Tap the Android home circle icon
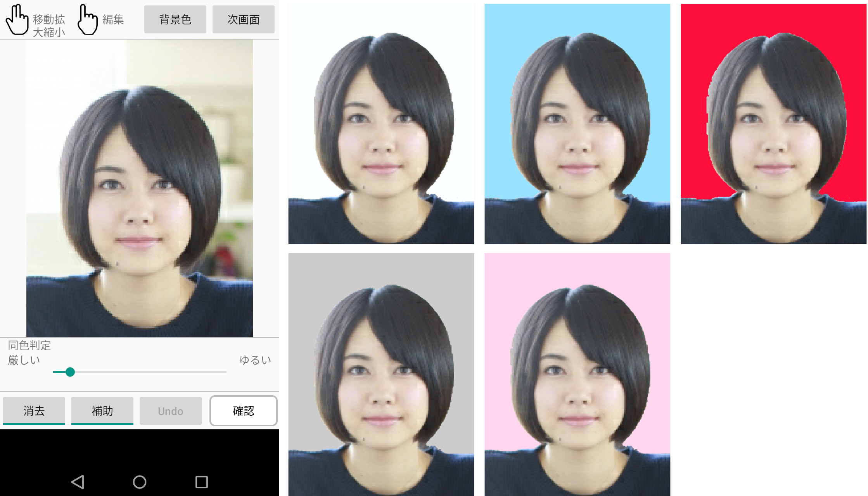Image resolution: width=868 pixels, height=496 pixels. (x=140, y=482)
